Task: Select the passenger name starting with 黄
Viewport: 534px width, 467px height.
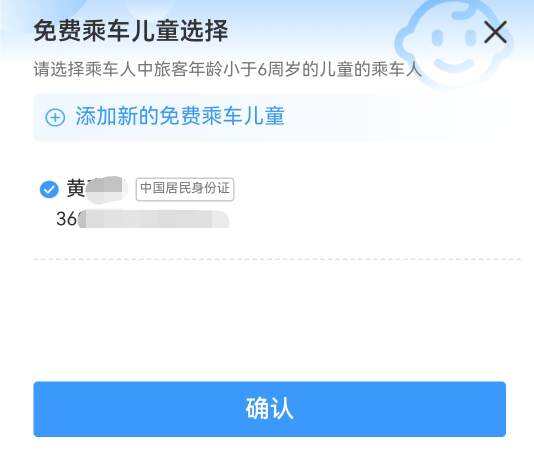Action: 94,188
